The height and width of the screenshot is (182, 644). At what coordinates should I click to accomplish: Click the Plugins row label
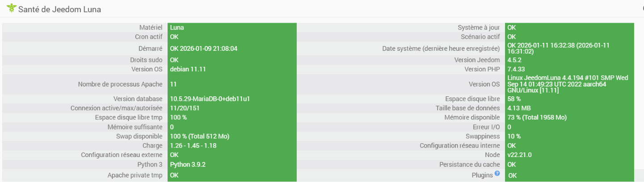point(482,175)
